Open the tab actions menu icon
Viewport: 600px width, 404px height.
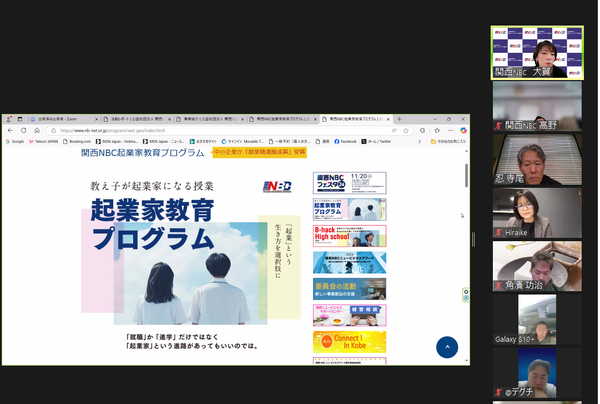point(20,119)
